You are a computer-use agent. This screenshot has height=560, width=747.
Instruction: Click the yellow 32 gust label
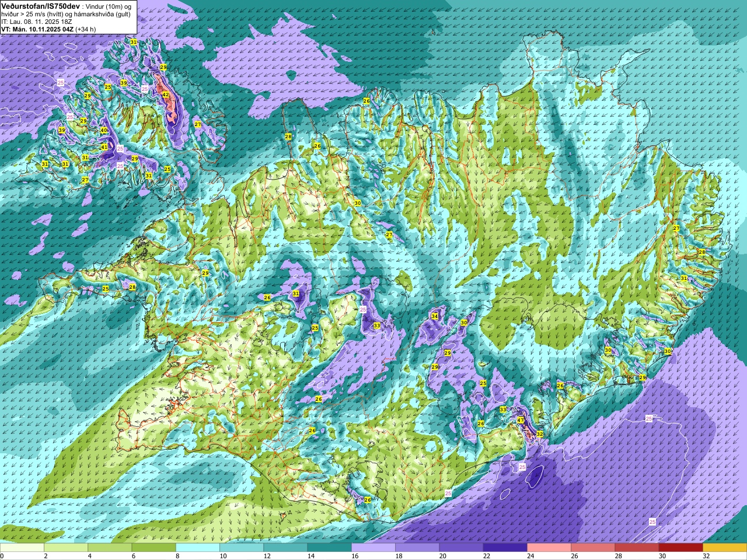click(x=540, y=434)
